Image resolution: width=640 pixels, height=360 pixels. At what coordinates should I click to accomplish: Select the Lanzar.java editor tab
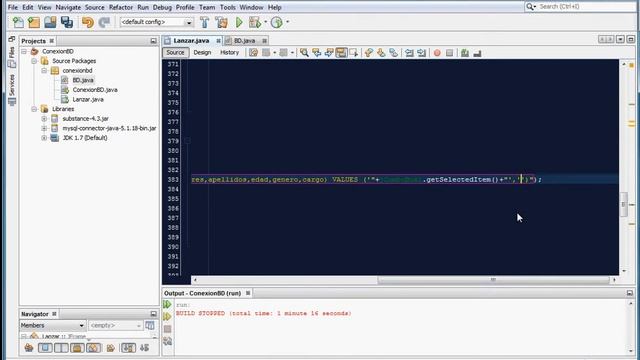coord(191,40)
